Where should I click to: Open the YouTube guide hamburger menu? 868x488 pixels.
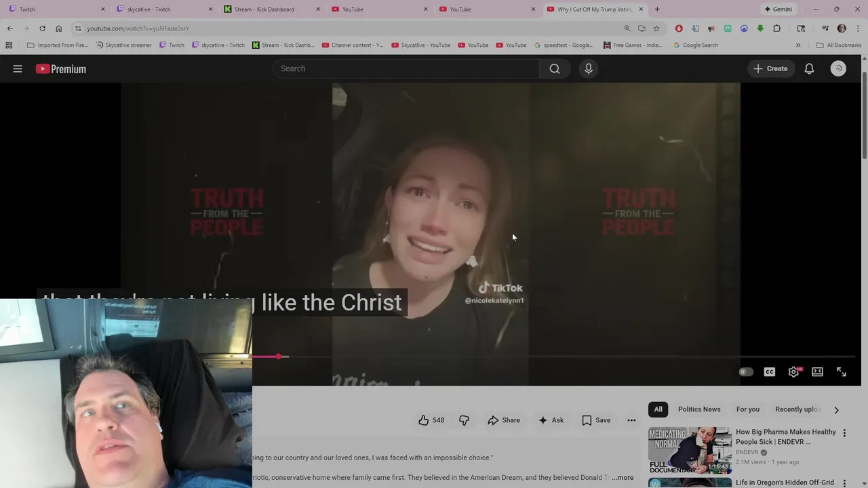(18, 68)
